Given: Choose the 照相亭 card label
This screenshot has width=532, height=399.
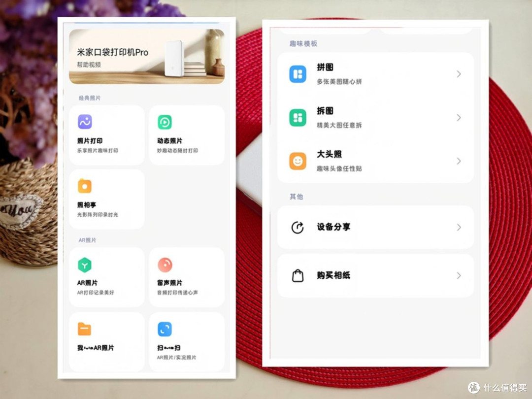Looking at the screenshot, I should tap(87, 205).
